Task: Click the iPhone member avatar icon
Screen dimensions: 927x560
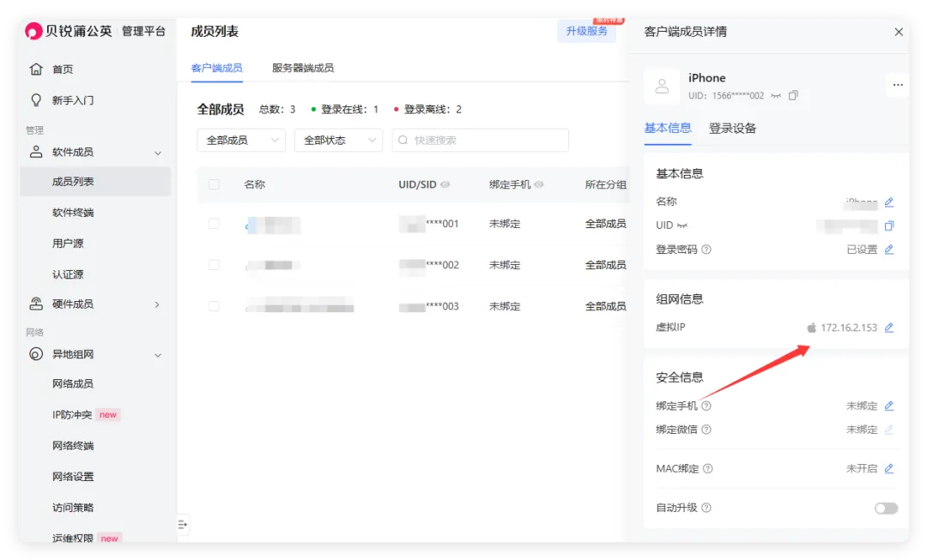Action: pos(662,87)
